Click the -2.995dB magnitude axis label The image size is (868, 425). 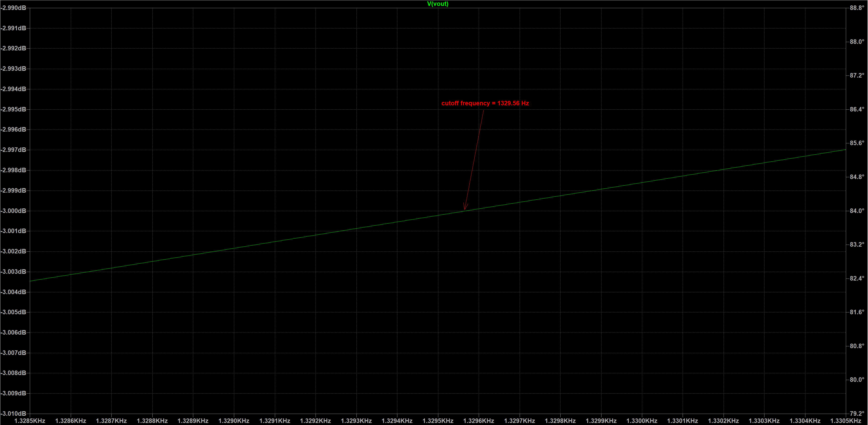pos(14,109)
